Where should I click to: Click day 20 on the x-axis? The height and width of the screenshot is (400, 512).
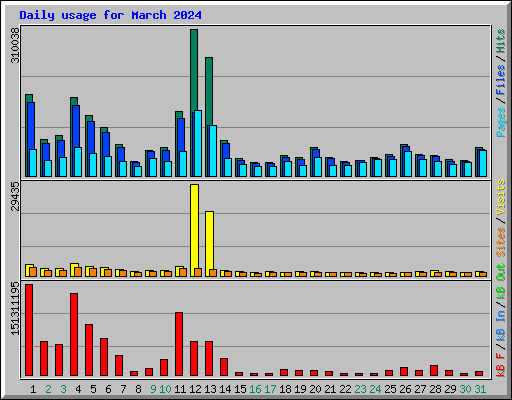click(315, 389)
